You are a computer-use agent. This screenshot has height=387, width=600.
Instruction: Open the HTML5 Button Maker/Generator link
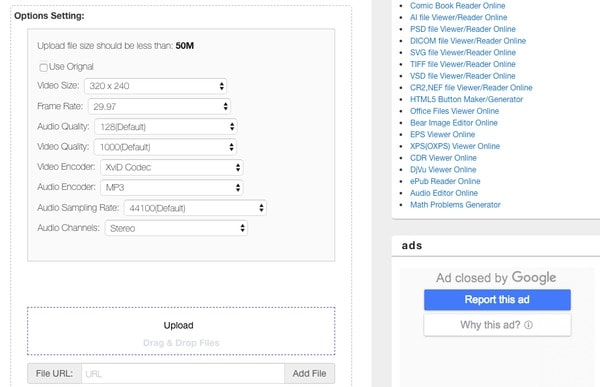(466, 100)
